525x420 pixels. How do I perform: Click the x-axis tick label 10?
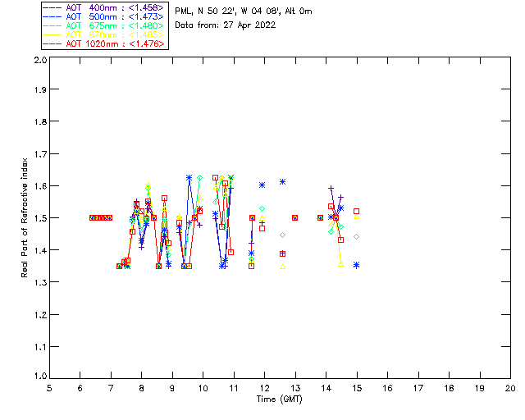pyautogui.click(x=203, y=388)
